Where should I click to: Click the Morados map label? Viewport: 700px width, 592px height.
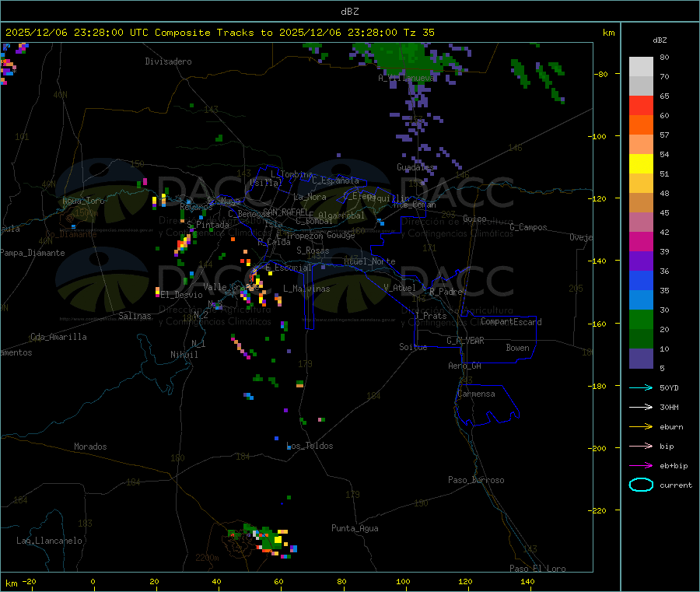tap(90, 447)
